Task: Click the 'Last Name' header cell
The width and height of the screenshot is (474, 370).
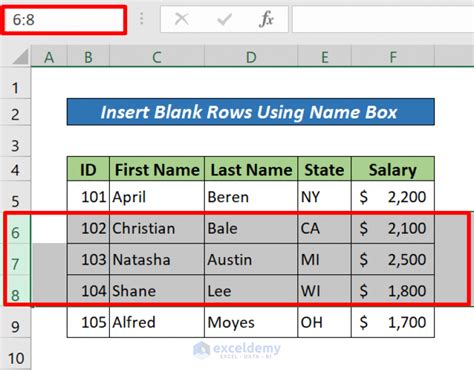Action: click(x=251, y=169)
